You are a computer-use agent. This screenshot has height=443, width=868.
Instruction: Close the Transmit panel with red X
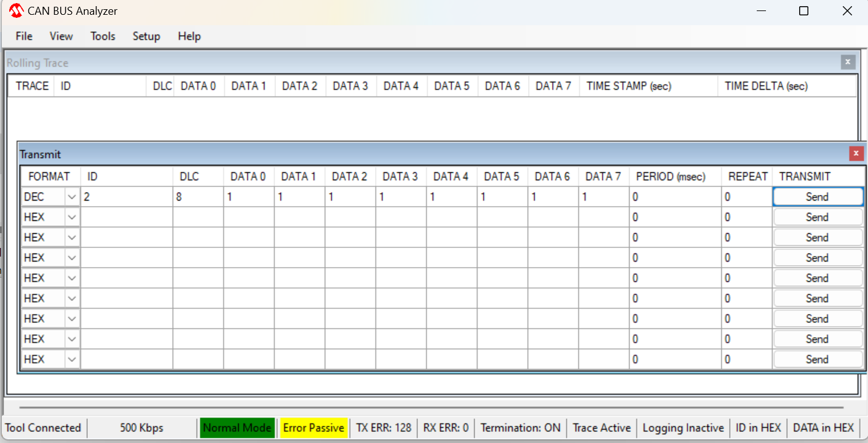856,154
